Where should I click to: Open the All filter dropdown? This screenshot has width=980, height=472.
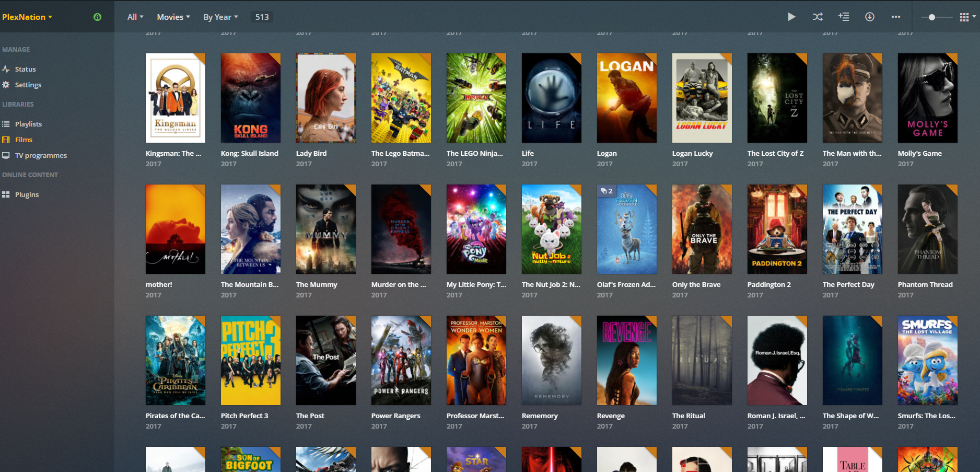pyautogui.click(x=135, y=17)
